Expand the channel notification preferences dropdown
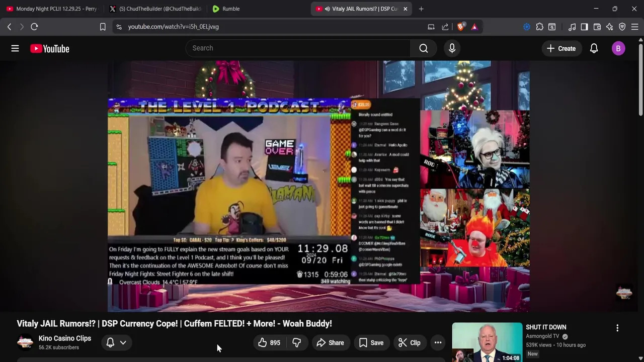Screen dimensions: 644x362 (116, 343)
